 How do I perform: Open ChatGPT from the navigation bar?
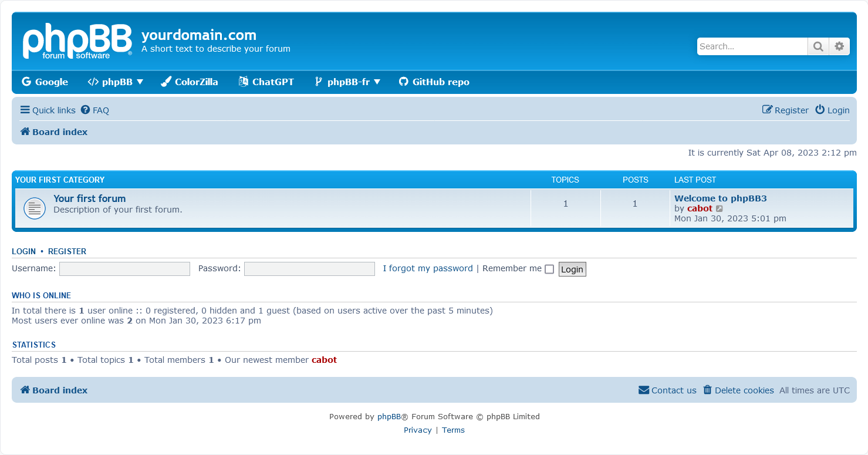point(266,82)
